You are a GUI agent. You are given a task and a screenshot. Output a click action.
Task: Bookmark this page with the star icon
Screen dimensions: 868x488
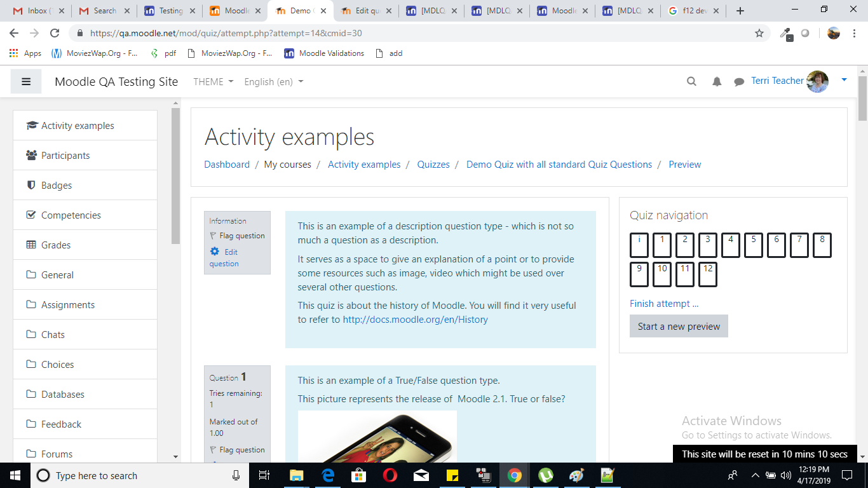click(759, 33)
